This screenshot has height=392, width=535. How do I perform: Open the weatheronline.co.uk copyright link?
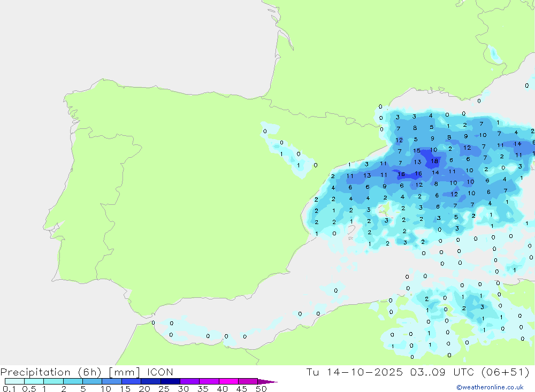coord(490,387)
